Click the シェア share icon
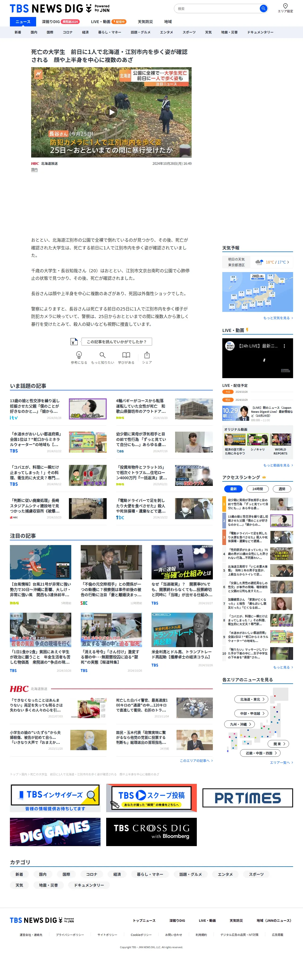Image resolution: width=303 pixels, height=980 pixels. [147, 355]
